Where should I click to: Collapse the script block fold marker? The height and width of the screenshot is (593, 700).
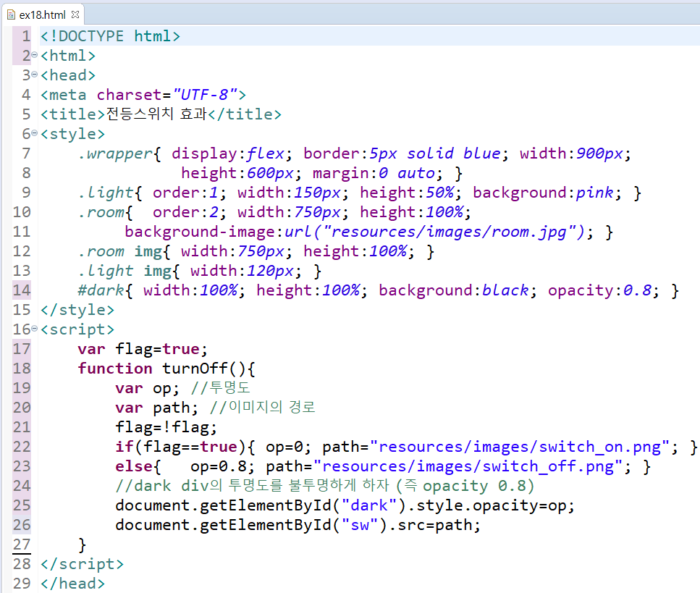(34, 329)
